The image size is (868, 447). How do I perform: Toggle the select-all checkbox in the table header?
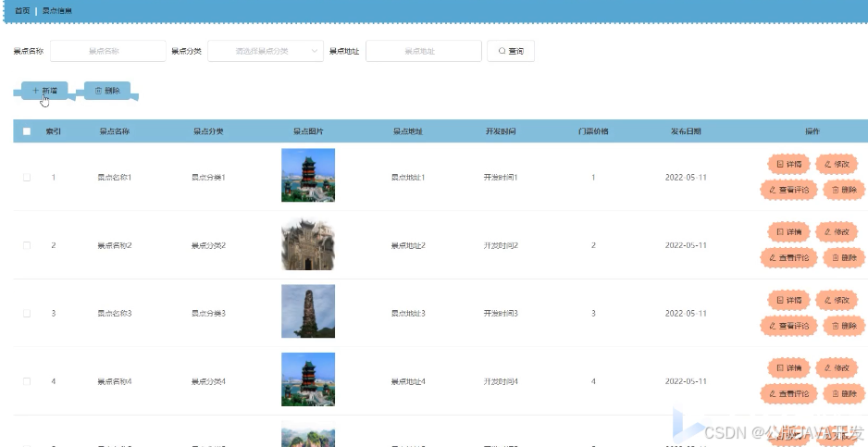tap(27, 131)
